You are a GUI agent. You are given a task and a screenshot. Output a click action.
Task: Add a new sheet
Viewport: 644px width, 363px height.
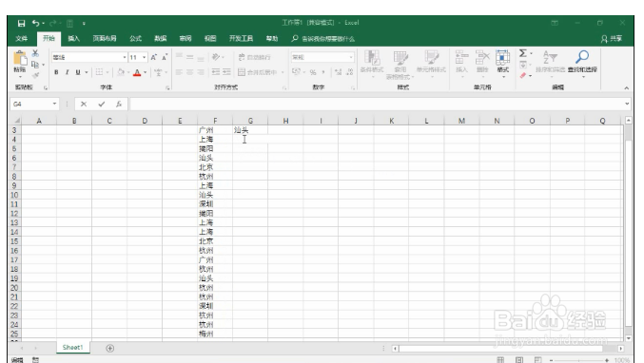[109, 348]
